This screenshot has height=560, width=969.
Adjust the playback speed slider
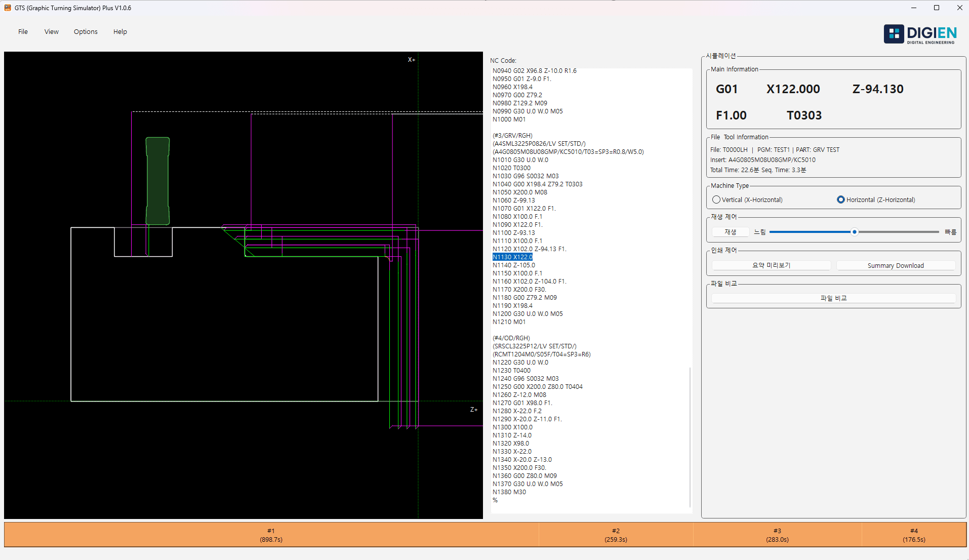(855, 231)
